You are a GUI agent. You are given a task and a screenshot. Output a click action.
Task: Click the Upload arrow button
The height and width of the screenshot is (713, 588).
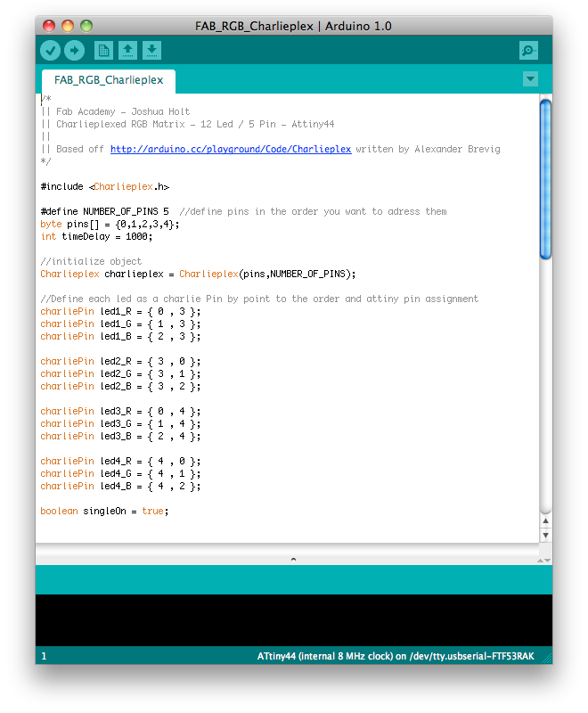(x=75, y=51)
